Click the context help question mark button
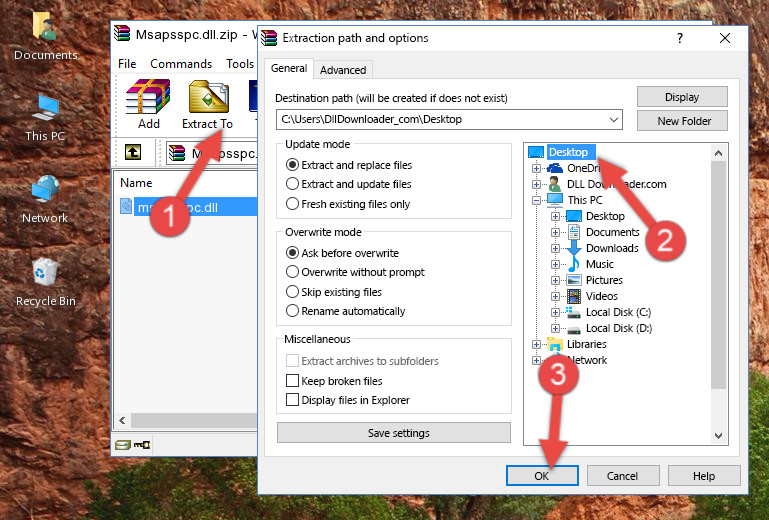The height and width of the screenshot is (520, 769). pyautogui.click(x=680, y=38)
